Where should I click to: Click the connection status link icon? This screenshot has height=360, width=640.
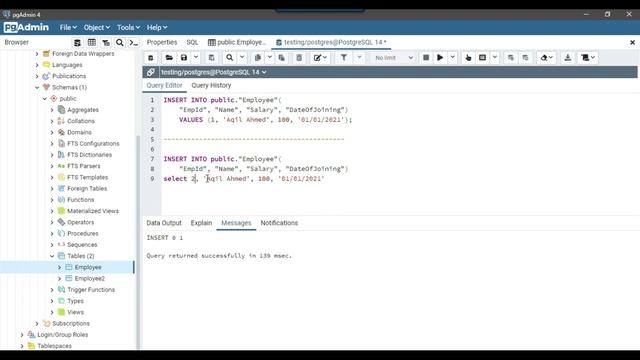[x=151, y=72]
